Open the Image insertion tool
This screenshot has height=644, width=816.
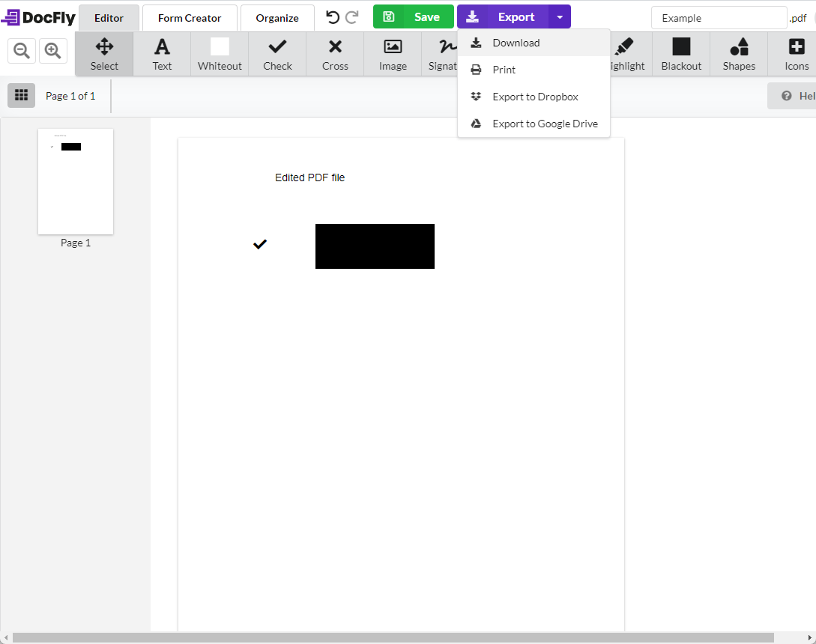393,53
